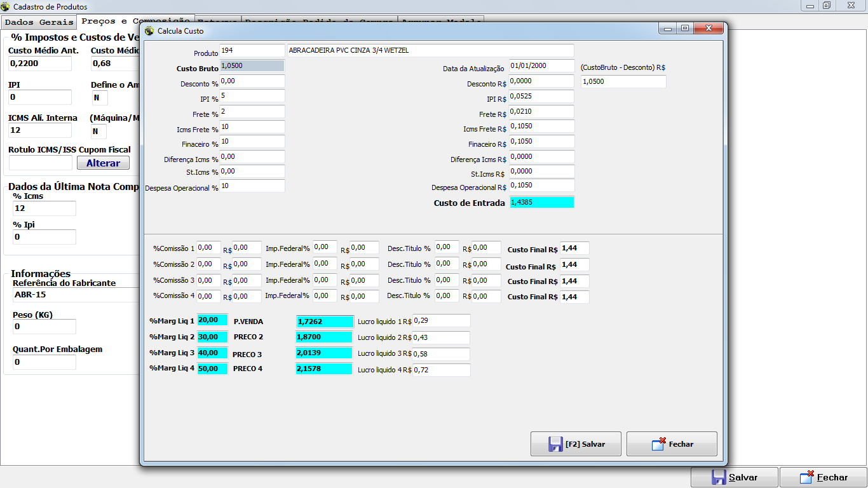Click the Lucro liquido 1 R$ field

[442, 321]
